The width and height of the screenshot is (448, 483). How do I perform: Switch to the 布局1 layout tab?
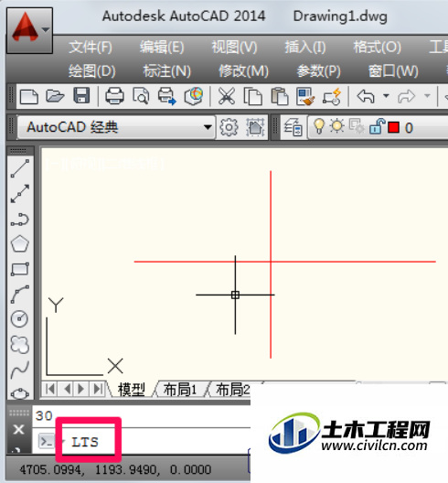click(x=179, y=390)
